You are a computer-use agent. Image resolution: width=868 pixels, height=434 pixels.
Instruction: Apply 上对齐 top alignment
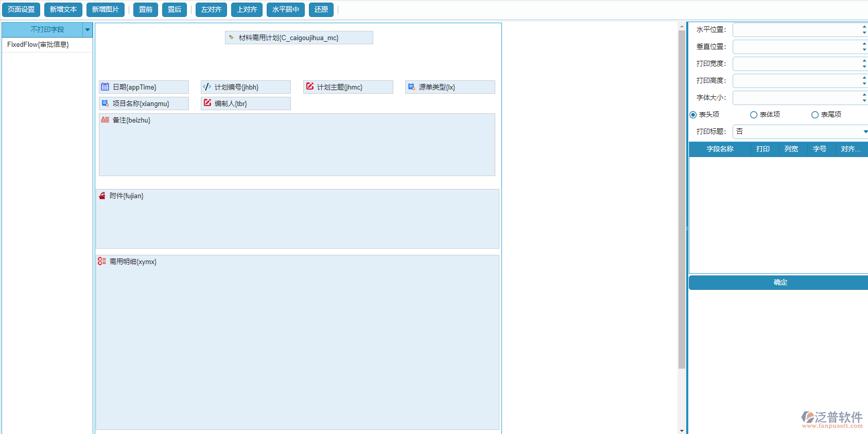pyautogui.click(x=247, y=10)
